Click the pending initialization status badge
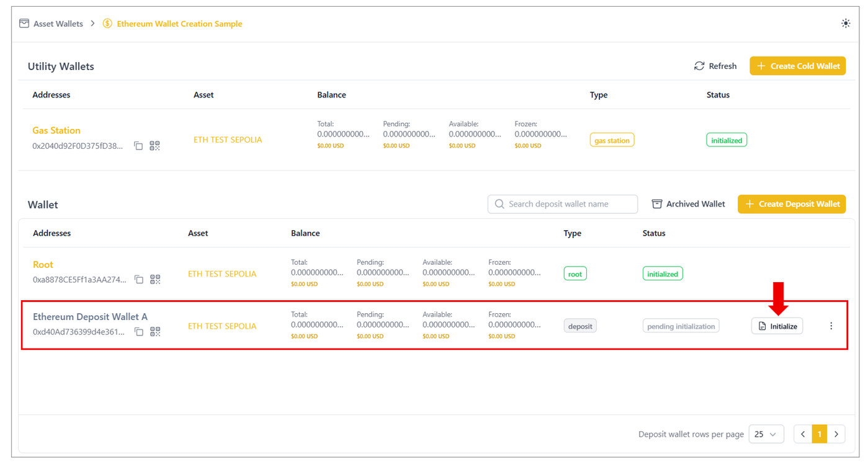This screenshot has height=467, width=868. [681, 326]
